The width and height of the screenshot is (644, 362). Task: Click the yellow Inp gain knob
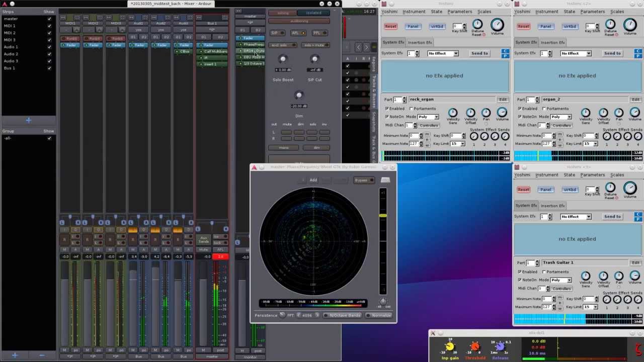[450, 346]
